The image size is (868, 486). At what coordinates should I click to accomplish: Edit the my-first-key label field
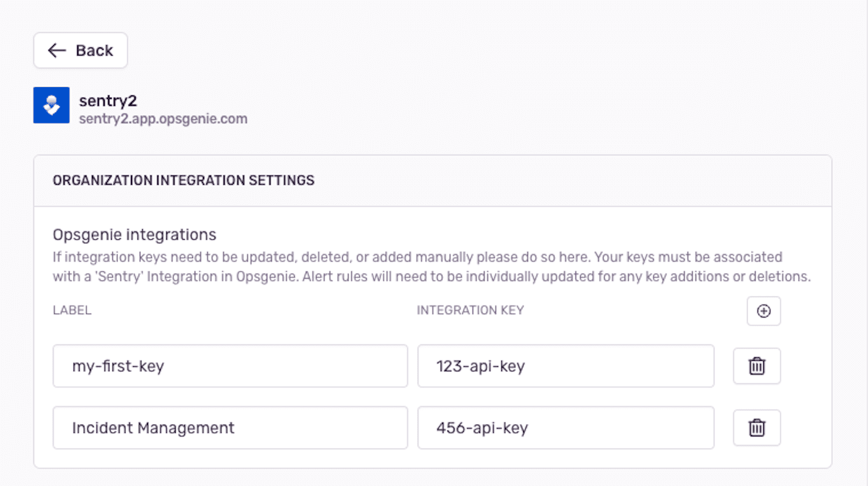click(230, 366)
